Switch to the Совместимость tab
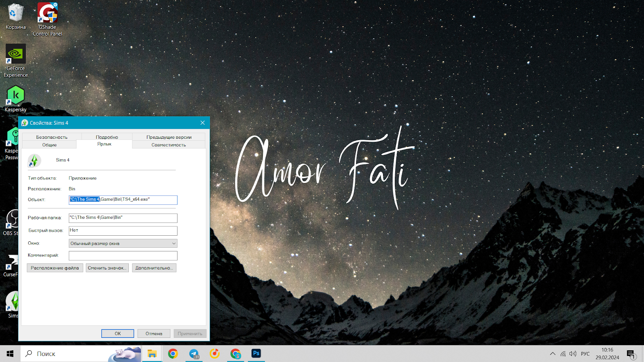This screenshot has width=644, height=362. pyautogui.click(x=169, y=145)
